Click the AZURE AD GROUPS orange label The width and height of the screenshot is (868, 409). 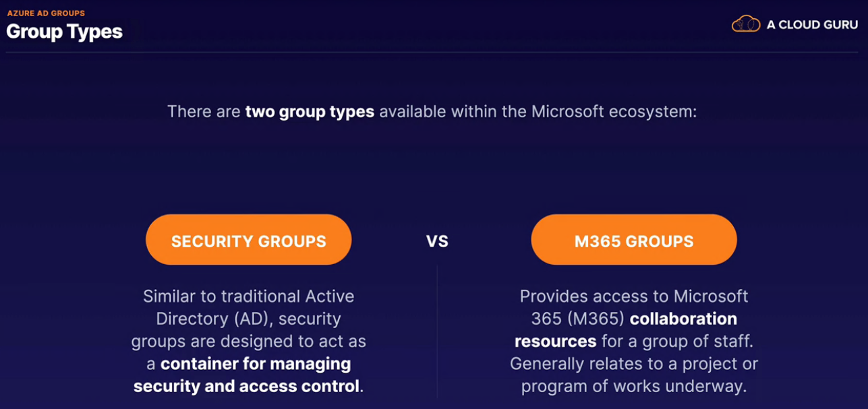click(46, 13)
